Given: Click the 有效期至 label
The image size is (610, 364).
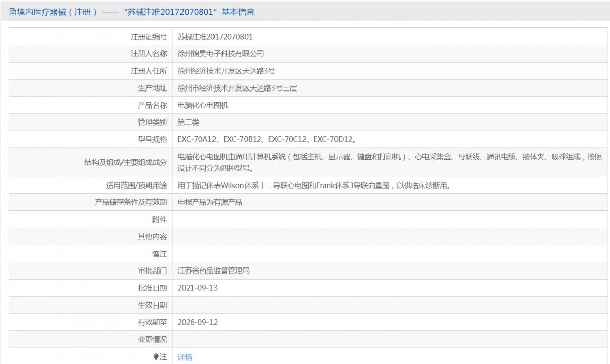Looking at the screenshot, I should pyautogui.click(x=152, y=322).
